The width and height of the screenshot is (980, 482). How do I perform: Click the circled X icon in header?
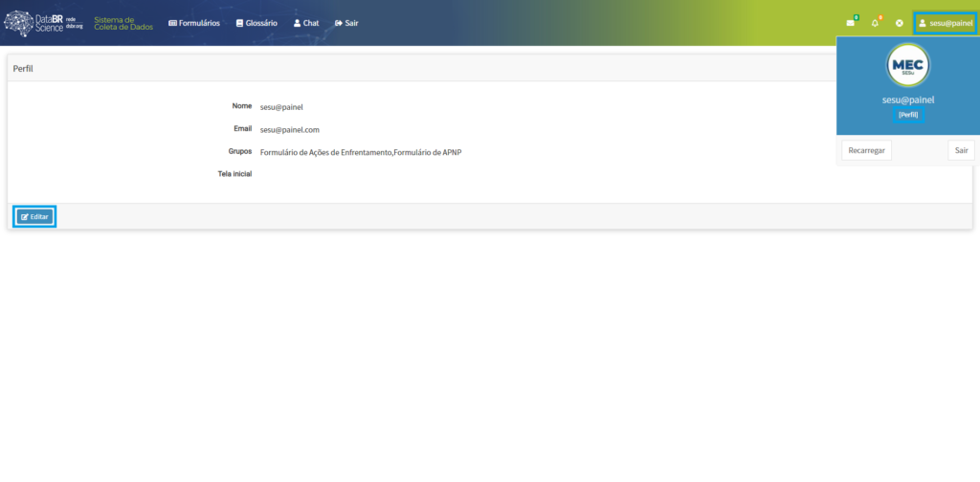[899, 23]
